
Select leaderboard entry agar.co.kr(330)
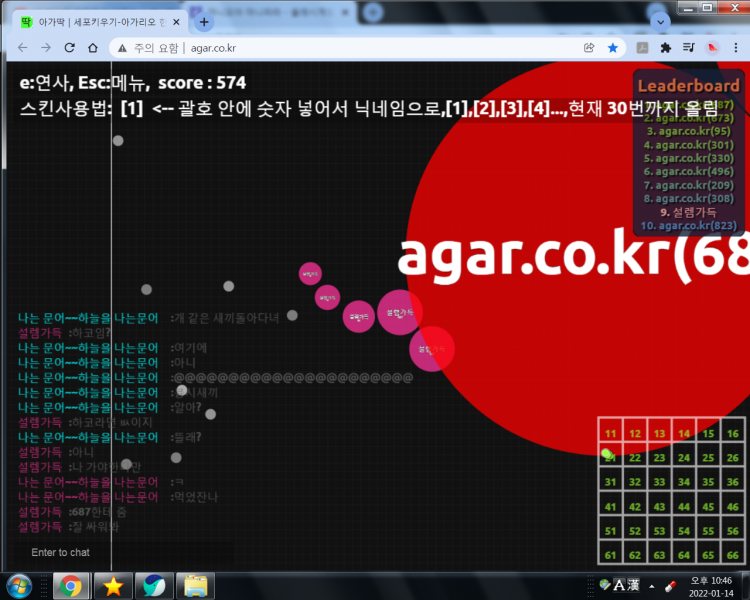pyautogui.click(x=689, y=158)
